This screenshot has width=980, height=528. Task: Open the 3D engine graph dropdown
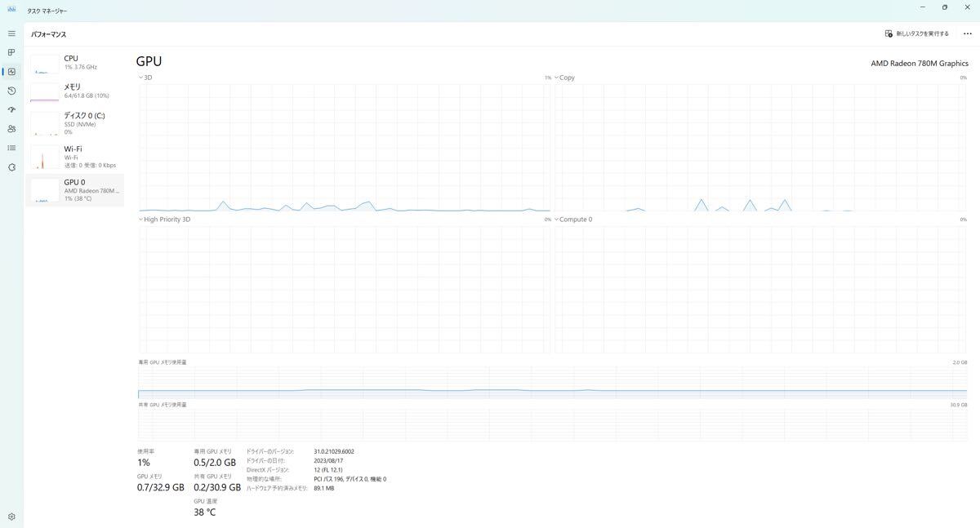pos(145,78)
